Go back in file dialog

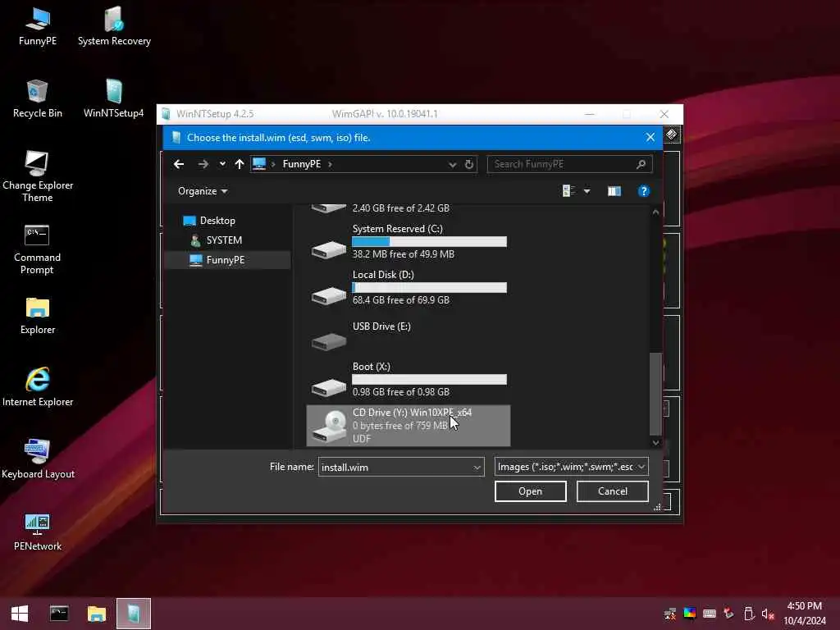pos(179,164)
